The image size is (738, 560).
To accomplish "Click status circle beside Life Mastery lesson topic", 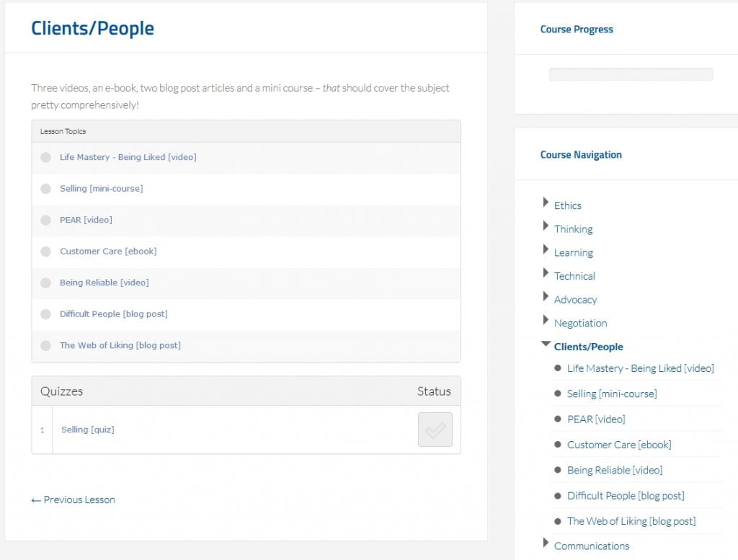I will pos(45,157).
